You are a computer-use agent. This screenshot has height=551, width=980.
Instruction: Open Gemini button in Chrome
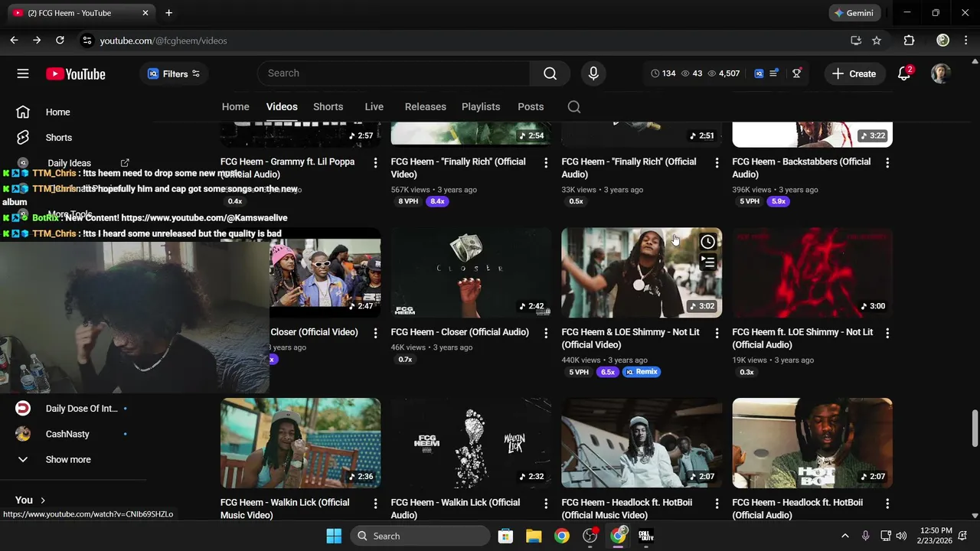tap(854, 13)
